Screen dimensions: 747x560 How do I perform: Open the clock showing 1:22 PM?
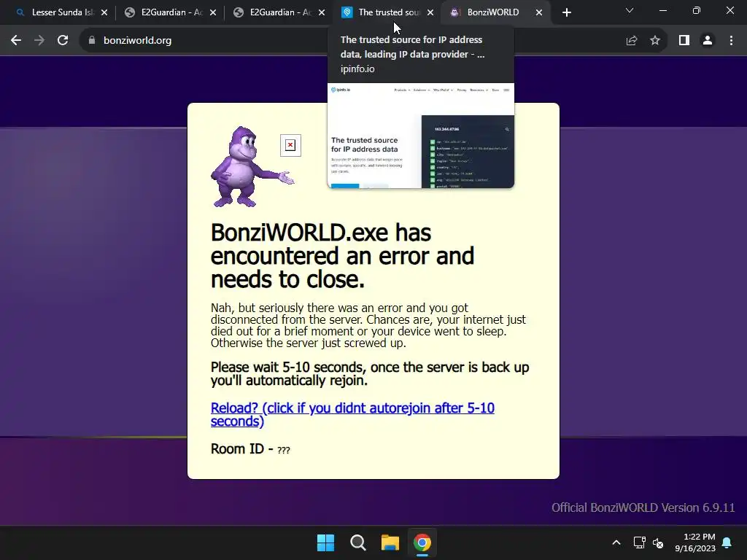pos(695,542)
